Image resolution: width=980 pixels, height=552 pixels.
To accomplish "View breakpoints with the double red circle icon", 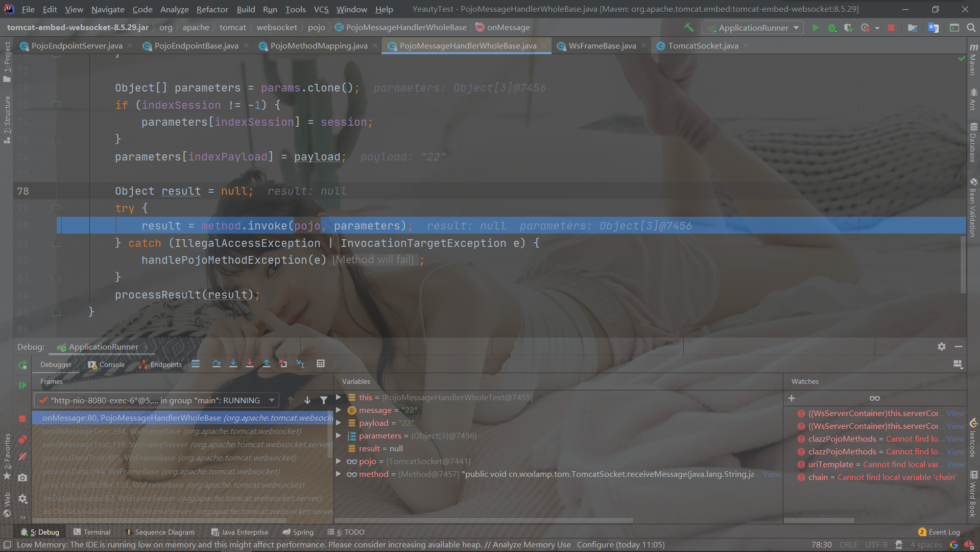I will (22, 440).
